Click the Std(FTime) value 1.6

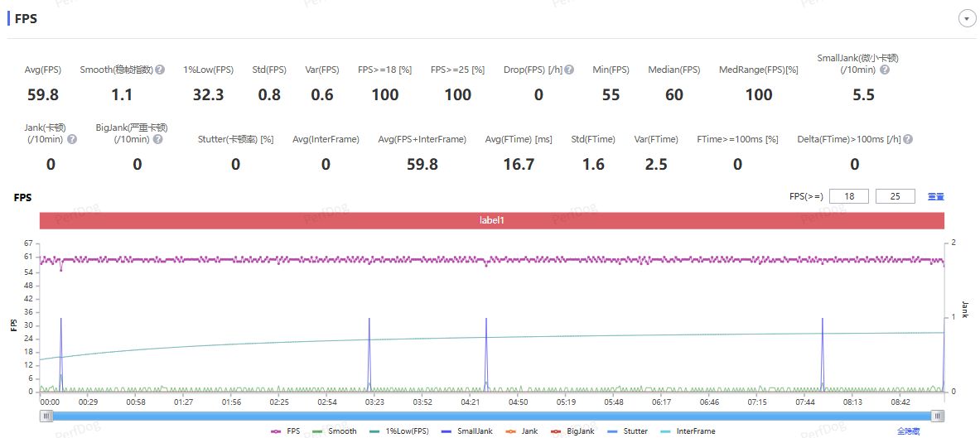[593, 164]
